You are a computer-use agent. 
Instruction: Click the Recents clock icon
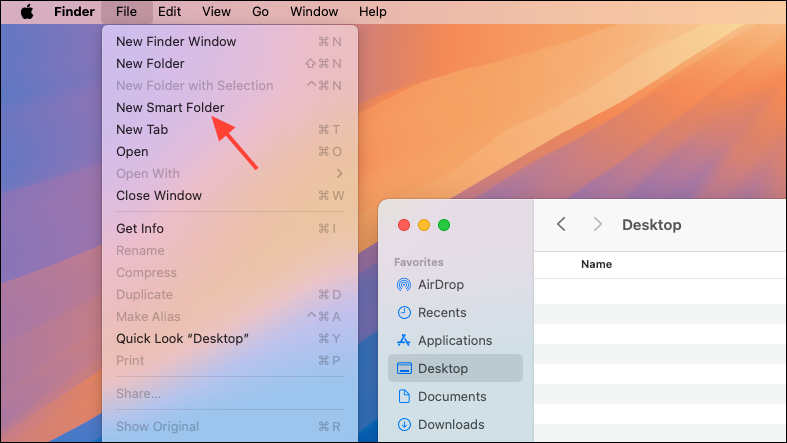(404, 313)
